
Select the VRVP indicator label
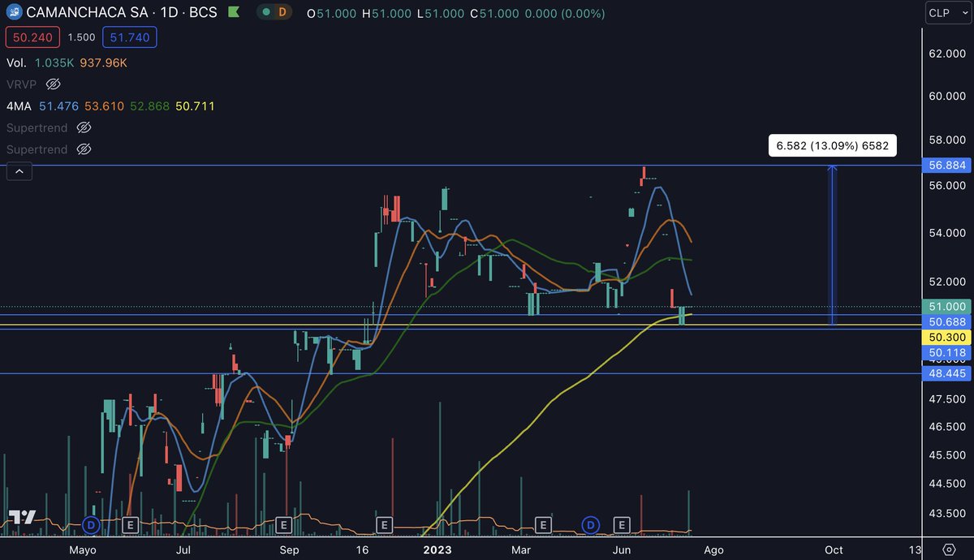22,84
